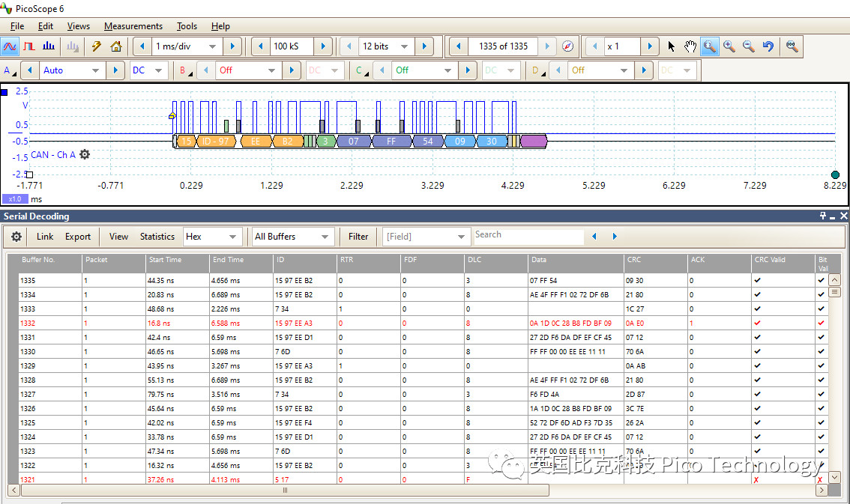Click the Statistics button
850x504 pixels.
157,237
